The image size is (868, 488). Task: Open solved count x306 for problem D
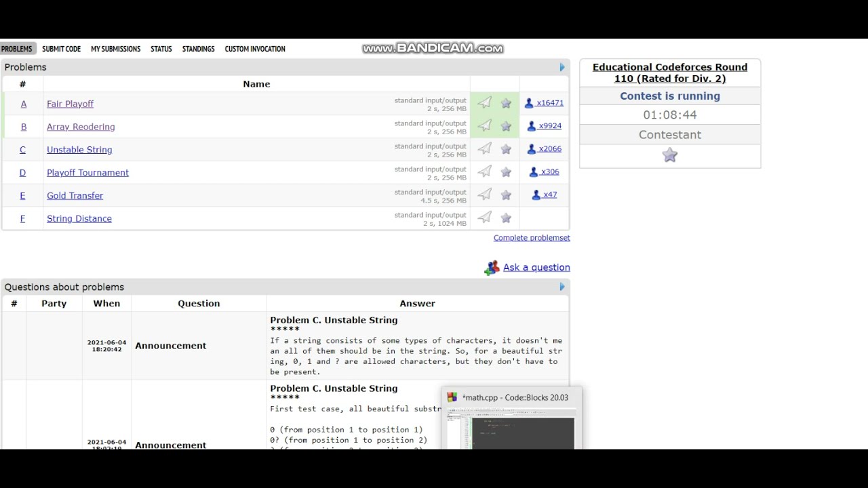coord(544,172)
